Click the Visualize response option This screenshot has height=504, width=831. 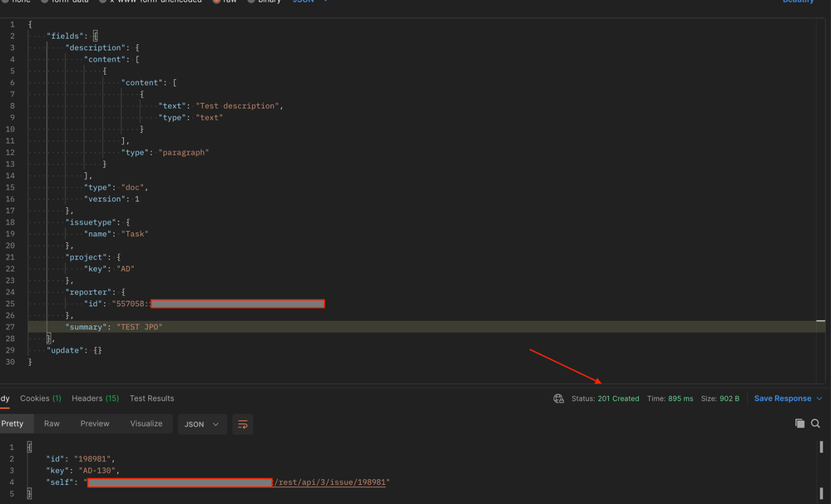tap(146, 423)
